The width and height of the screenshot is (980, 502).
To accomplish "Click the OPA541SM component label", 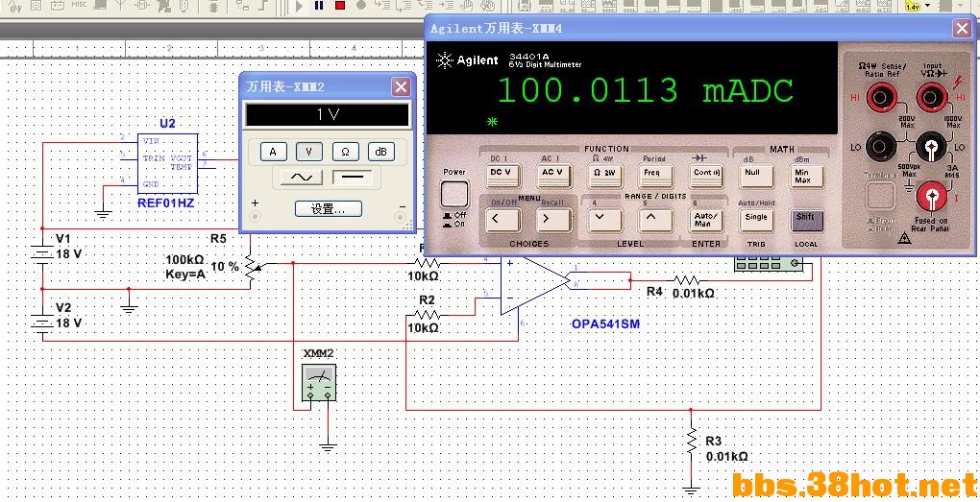I will (605, 324).
